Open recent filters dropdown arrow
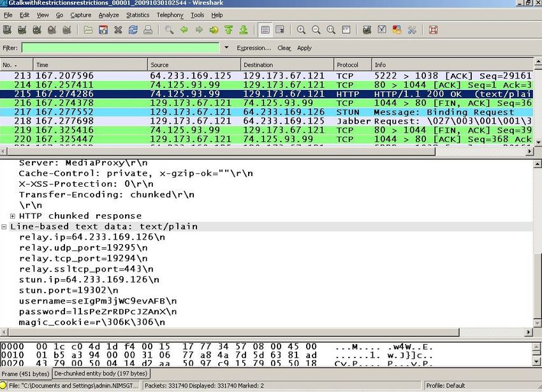Image resolution: width=542 pixels, height=392 pixels. 226,47
